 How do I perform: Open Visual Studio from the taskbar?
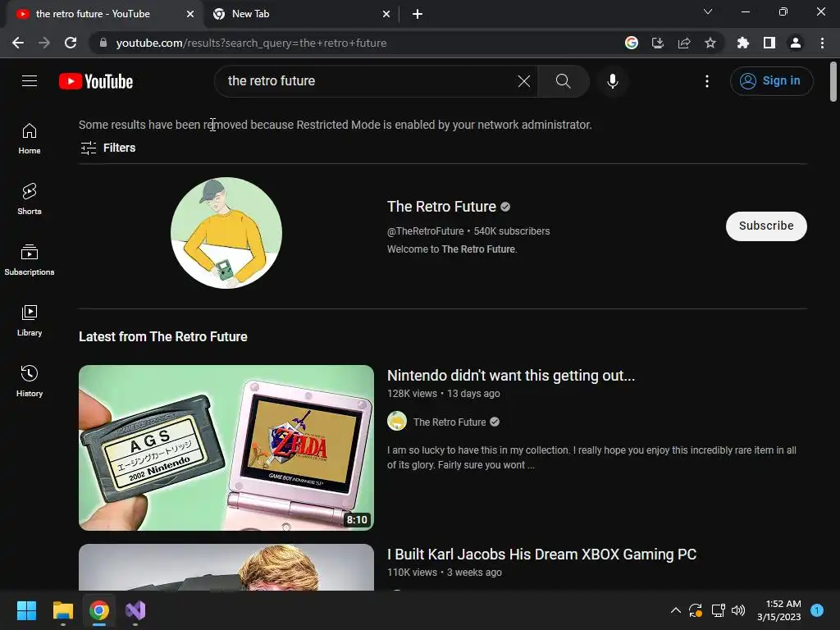tap(135, 610)
